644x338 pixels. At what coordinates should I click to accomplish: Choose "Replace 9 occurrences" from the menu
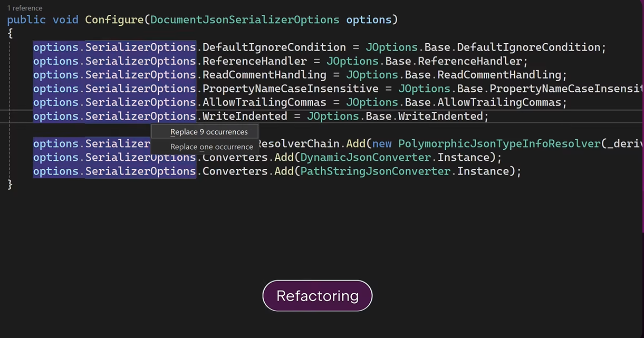(x=208, y=131)
